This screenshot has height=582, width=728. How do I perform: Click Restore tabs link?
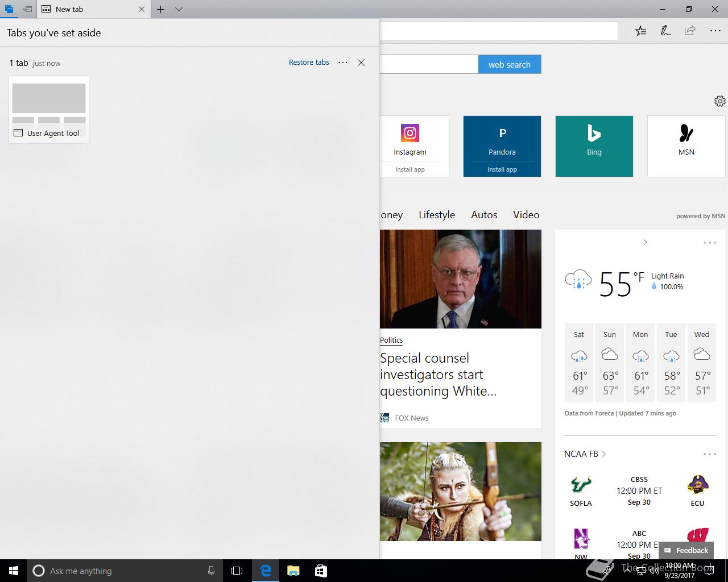pyautogui.click(x=309, y=63)
